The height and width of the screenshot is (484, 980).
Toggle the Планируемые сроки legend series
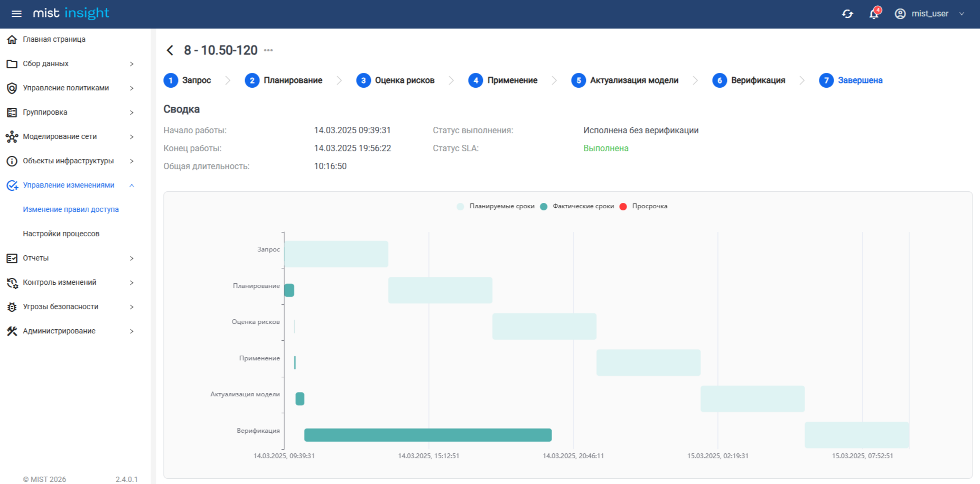coord(495,206)
